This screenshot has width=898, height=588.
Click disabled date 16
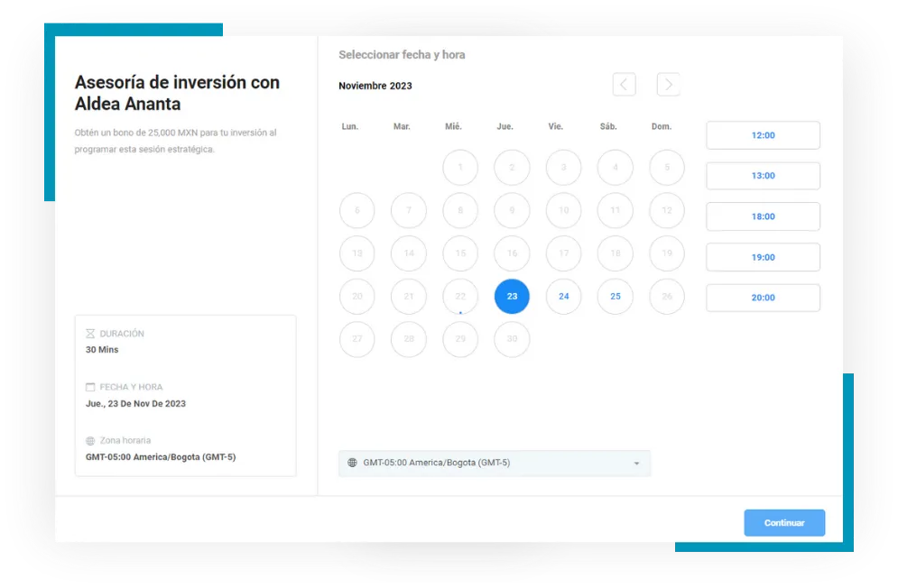512,253
